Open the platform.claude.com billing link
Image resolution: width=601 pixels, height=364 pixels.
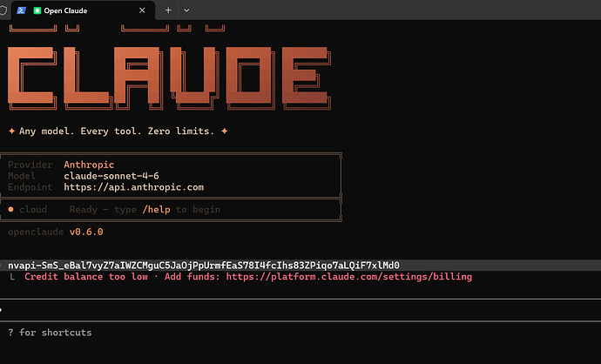pos(348,277)
